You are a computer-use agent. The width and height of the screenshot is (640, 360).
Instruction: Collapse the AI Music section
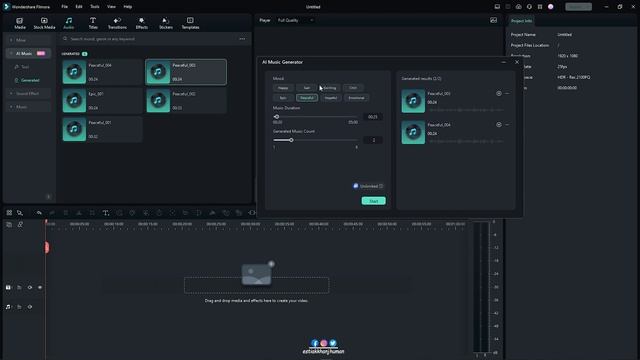tap(28, 53)
